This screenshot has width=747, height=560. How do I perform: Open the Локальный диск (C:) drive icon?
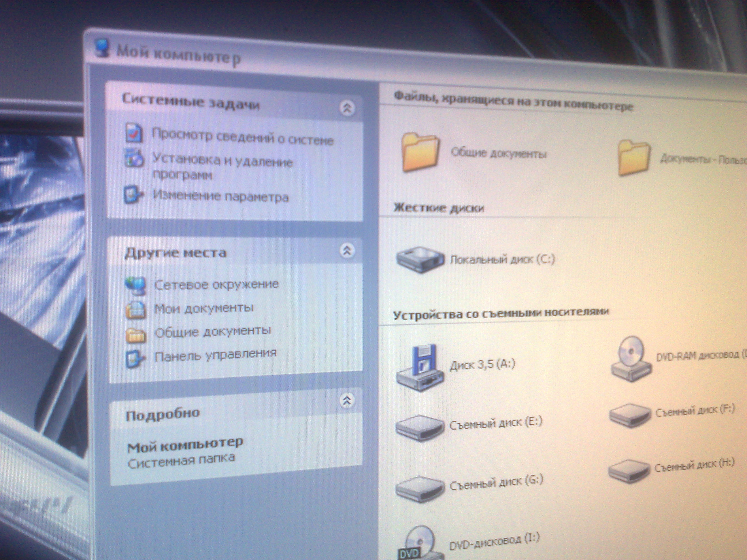(x=420, y=259)
